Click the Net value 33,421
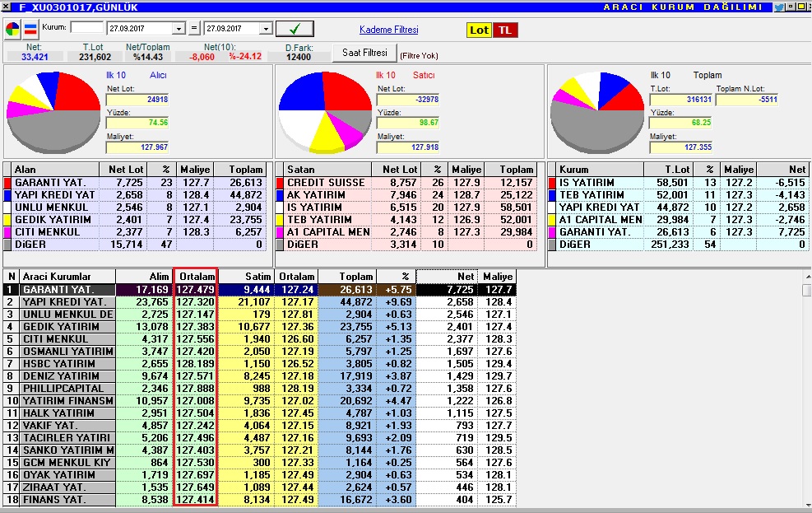 click(35, 57)
